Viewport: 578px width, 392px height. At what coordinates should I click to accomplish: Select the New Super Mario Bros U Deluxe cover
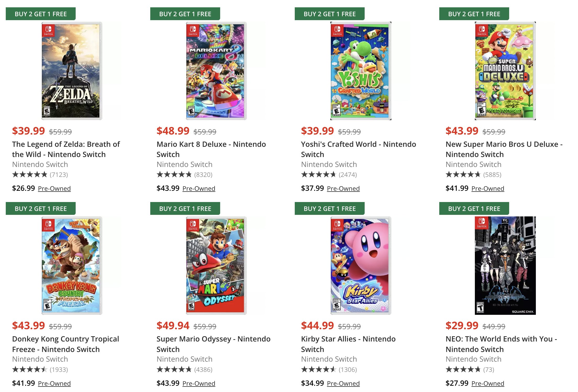(505, 71)
